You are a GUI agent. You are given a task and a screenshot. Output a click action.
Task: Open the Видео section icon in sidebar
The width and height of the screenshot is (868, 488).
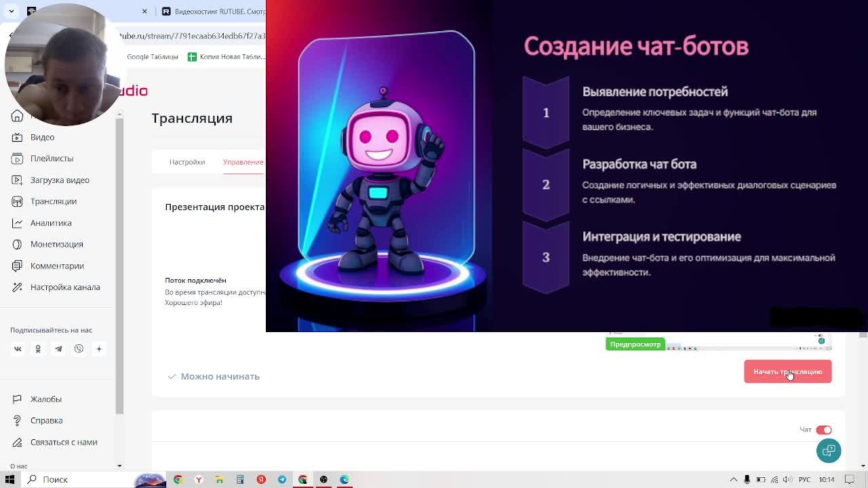[18, 137]
